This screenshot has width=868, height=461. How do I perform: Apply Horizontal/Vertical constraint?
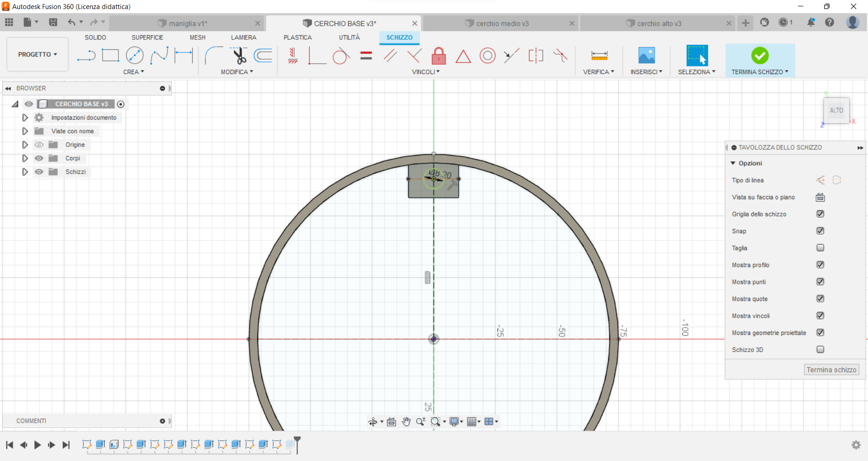point(293,56)
